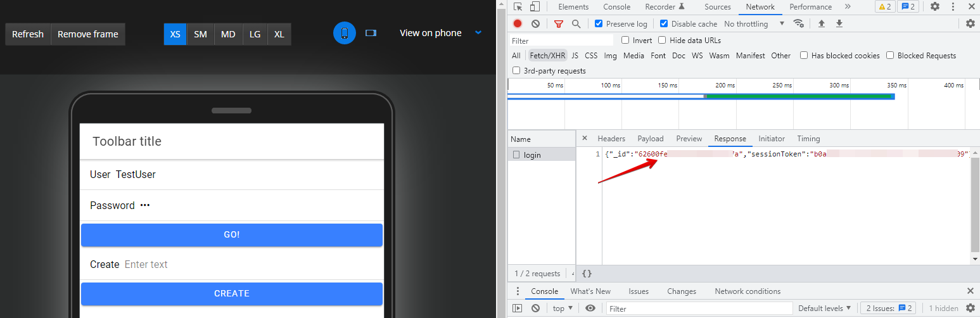
Task: Open the drawer three-dot menu
Action: (x=518, y=291)
